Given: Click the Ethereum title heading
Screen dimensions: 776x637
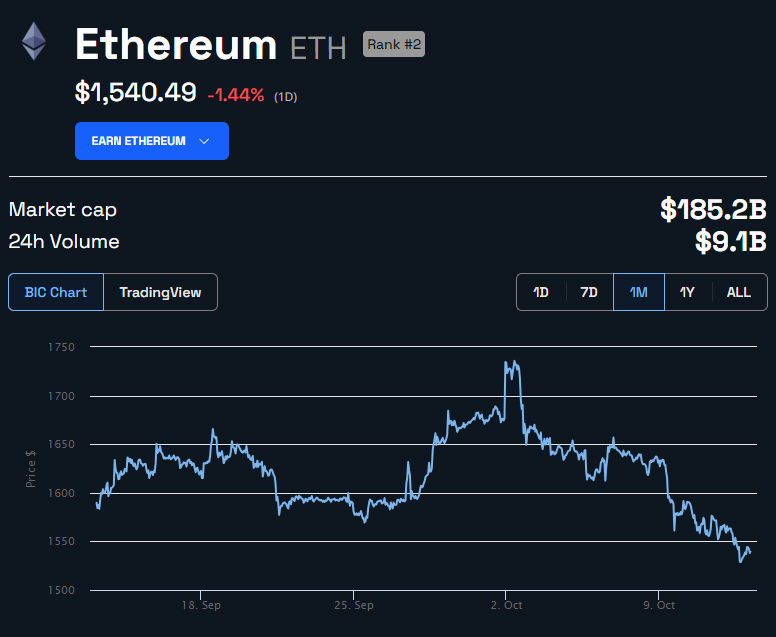Looking at the screenshot, I should click(176, 44).
